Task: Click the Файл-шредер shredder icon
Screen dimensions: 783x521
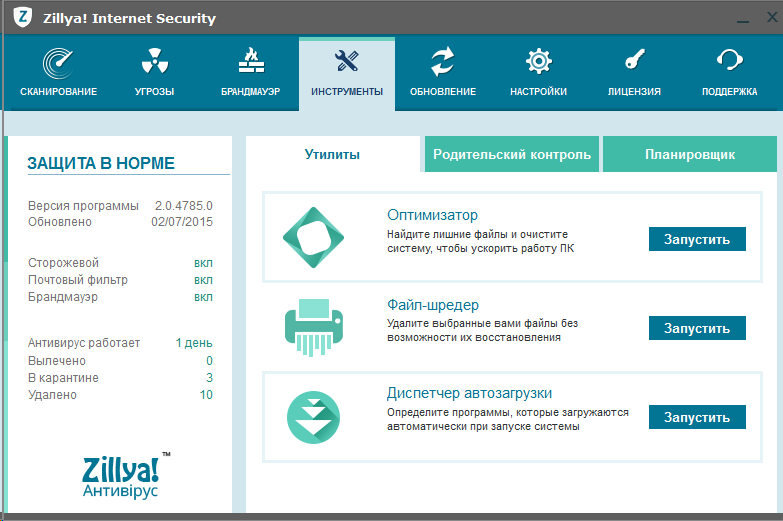Action: (x=314, y=327)
